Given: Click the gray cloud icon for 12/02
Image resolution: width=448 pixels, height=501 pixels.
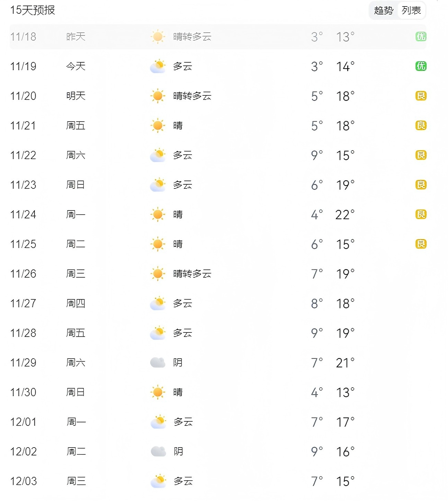Looking at the screenshot, I should [x=159, y=451].
